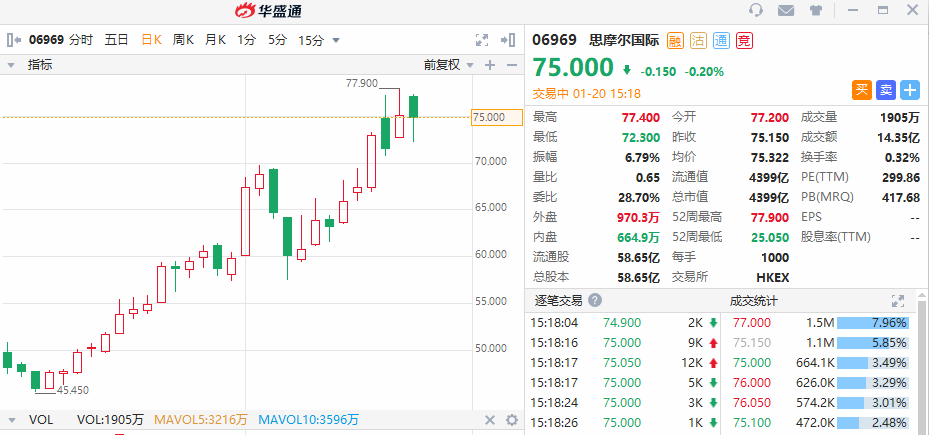This screenshot has height=435, width=929.
Task: Click the MAVOL5:3216万 label
Action: point(201,420)
